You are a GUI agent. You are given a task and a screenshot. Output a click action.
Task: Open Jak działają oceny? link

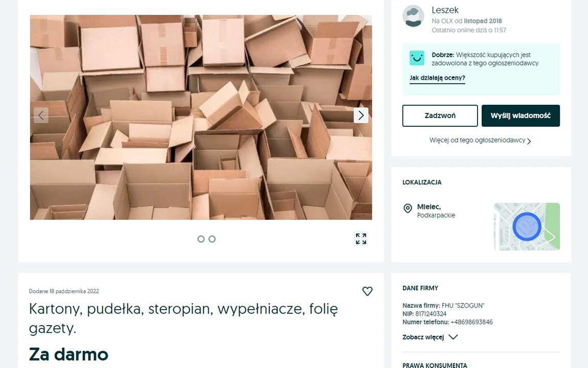click(437, 78)
